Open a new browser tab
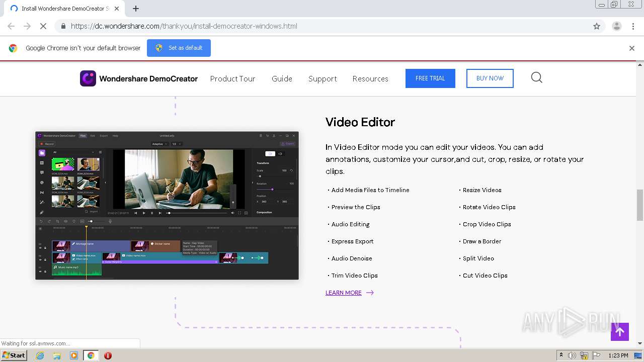The image size is (644, 362). pyautogui.click(x=136, y=9)
